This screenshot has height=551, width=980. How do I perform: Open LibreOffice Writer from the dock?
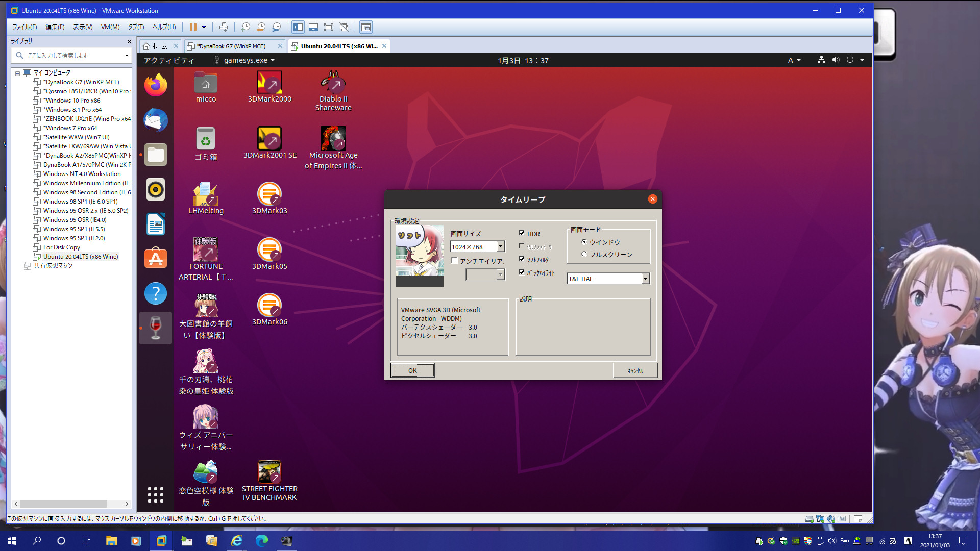[x=156, y=224]
